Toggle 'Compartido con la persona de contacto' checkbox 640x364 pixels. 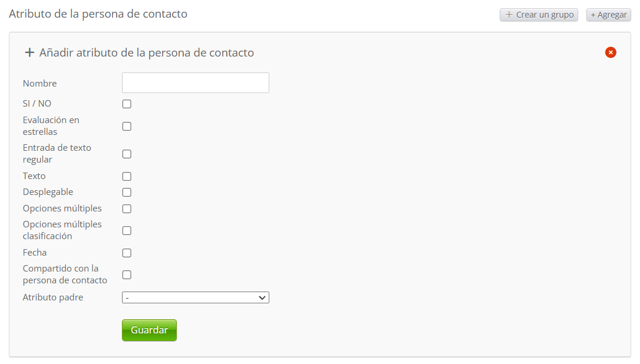click(127, 274)
